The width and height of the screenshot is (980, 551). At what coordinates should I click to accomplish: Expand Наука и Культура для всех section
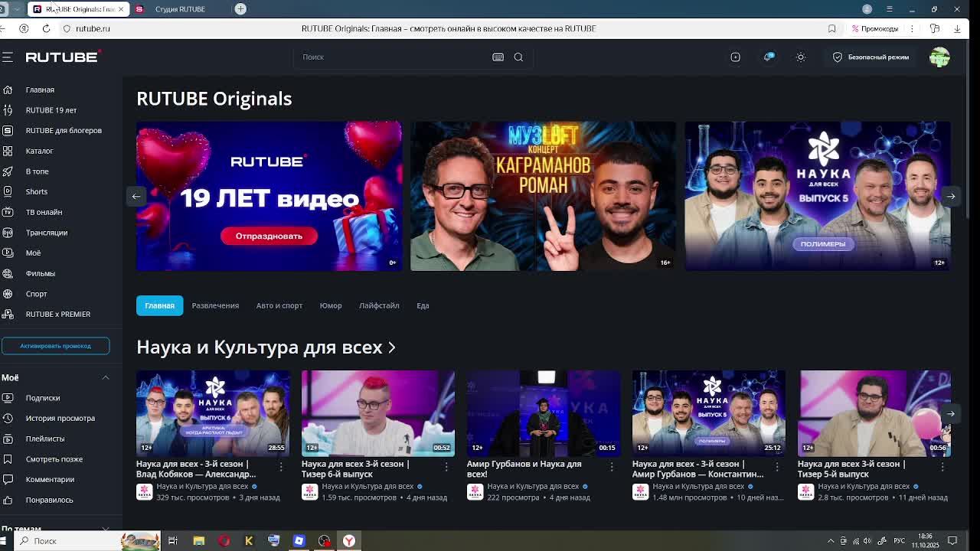tap(266, 347)
